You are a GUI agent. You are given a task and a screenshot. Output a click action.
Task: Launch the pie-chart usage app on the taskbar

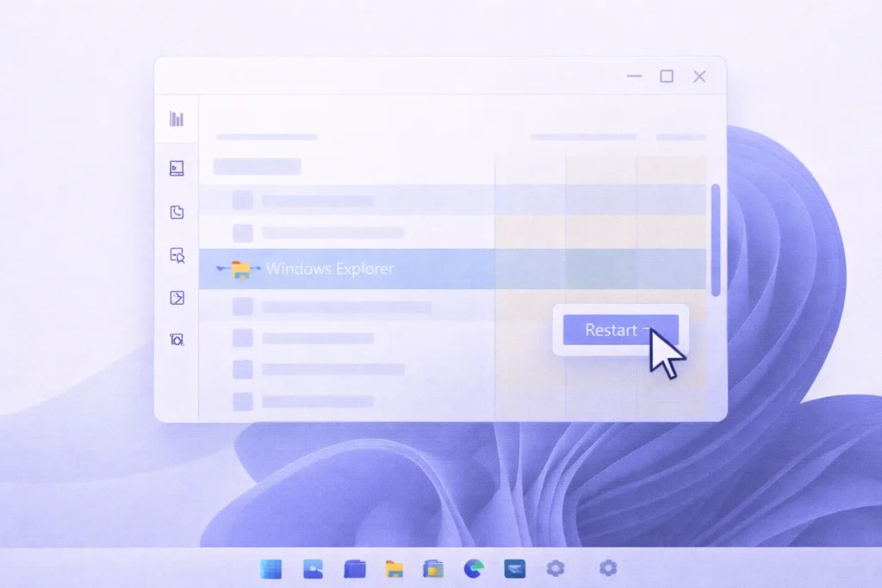(475, 568)
